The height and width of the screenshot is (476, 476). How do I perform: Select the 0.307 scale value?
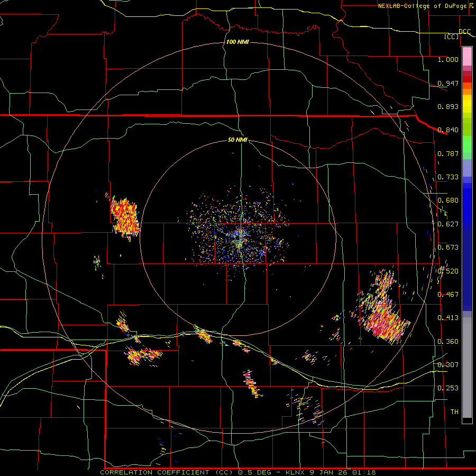pyautogui.click(x=448, y=364)
